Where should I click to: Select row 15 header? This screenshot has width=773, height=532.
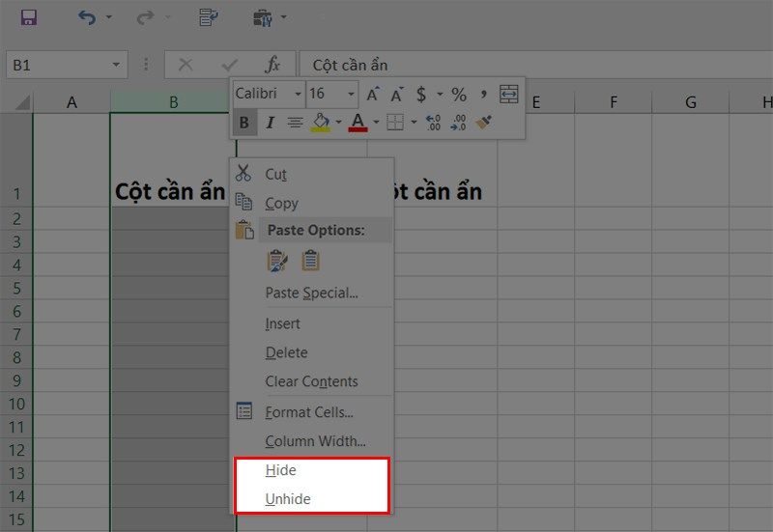pyautogui.click(x=16, y=519)
